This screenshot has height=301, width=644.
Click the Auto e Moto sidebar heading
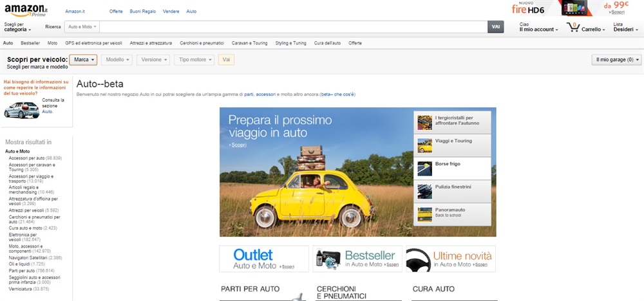tap(17, 151)
